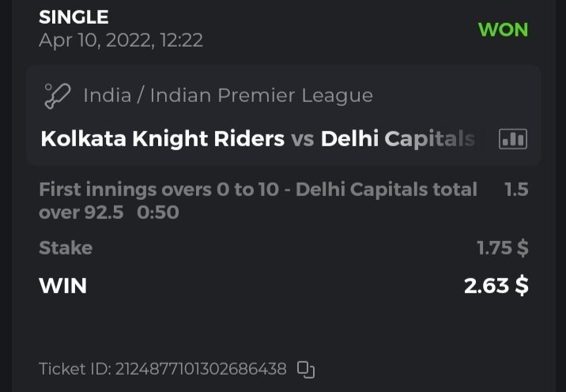Click the Apr 10, 2022 date text

(120, 40)
